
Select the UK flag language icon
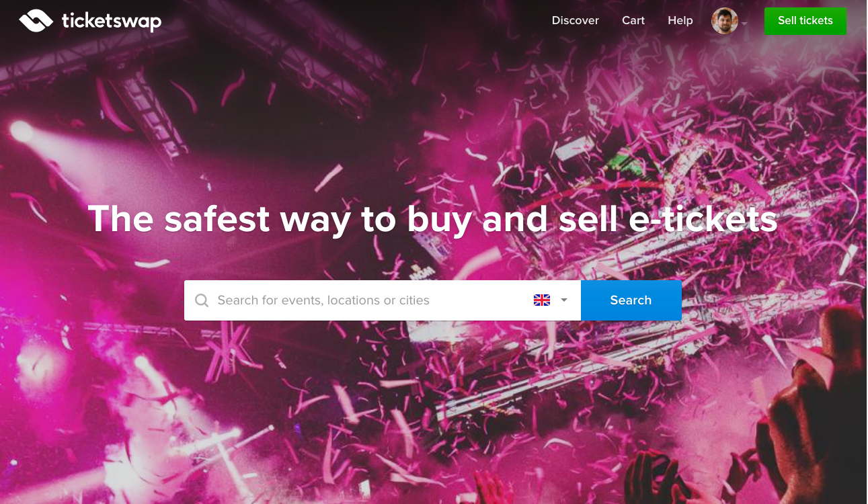[x=542, y=300]
